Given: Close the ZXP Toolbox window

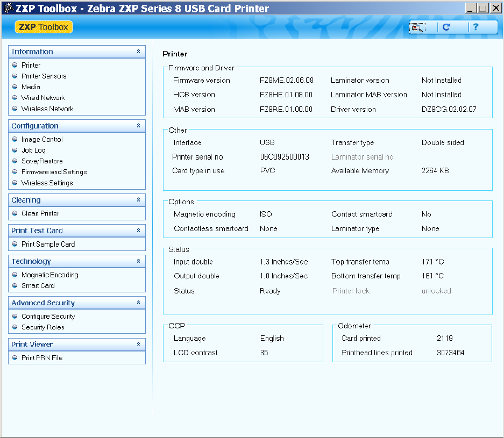Looking at the screenshot, I should coord(495,8).
